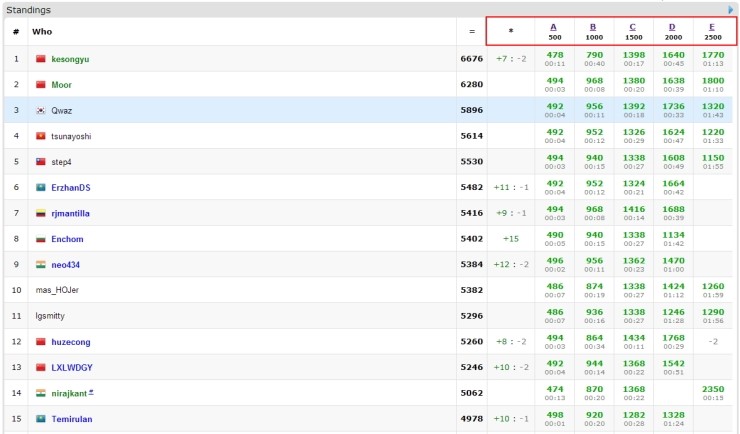Open tsunayoshi's profile
This screenshot has width=740, height=434.
71,136
